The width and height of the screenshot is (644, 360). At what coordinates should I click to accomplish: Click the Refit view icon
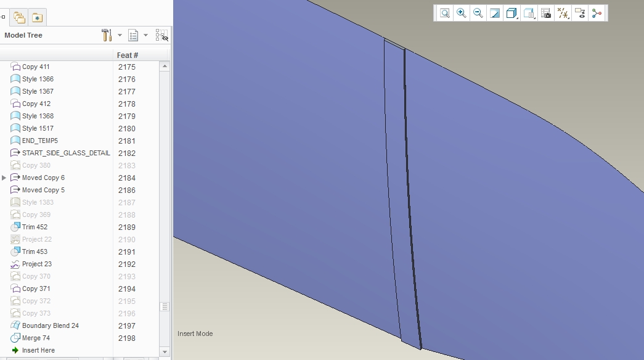pyautogui.click(x=445, y=13)
